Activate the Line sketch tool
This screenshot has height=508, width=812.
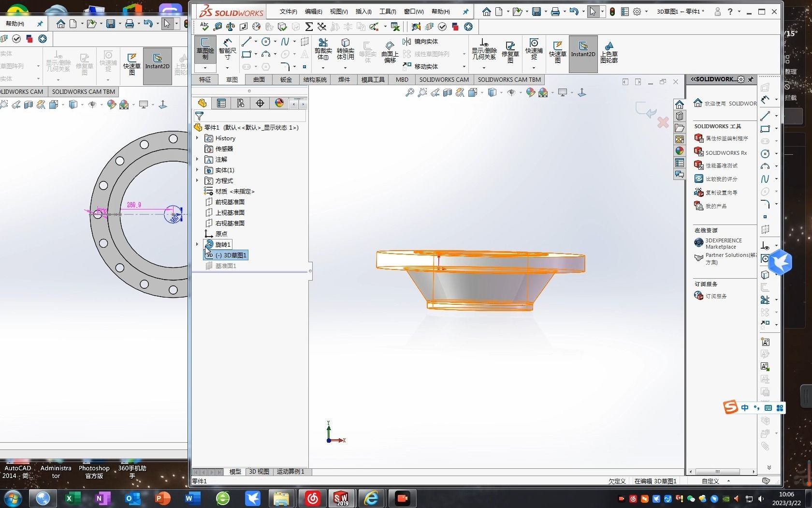coord(247,42)
